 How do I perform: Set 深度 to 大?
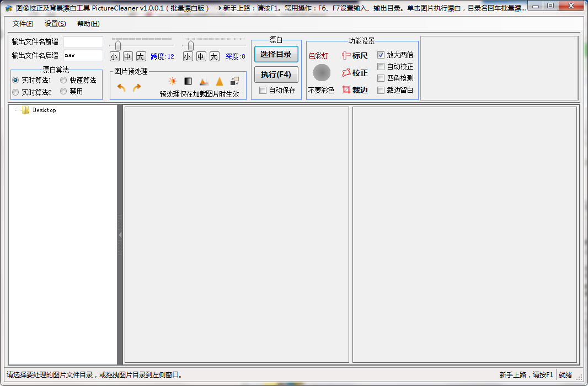[x=214, y=56]
